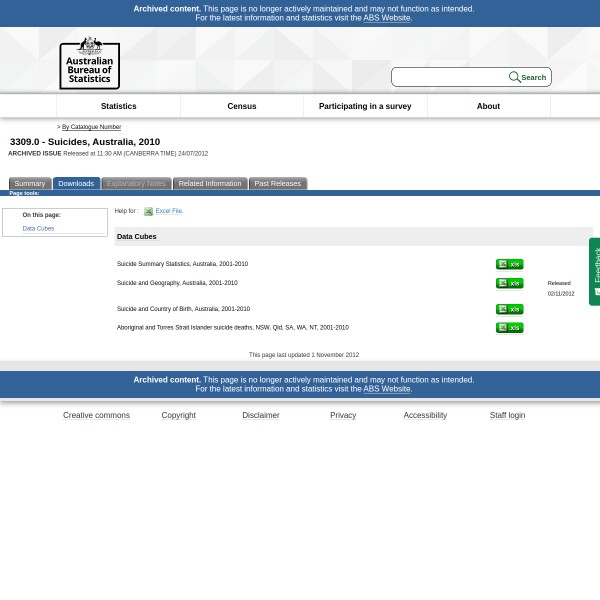This screenshot has width=600, height=600.
Task: Download Aboriginal and Torres Strait Islander xls
Action: click(509, 327)
